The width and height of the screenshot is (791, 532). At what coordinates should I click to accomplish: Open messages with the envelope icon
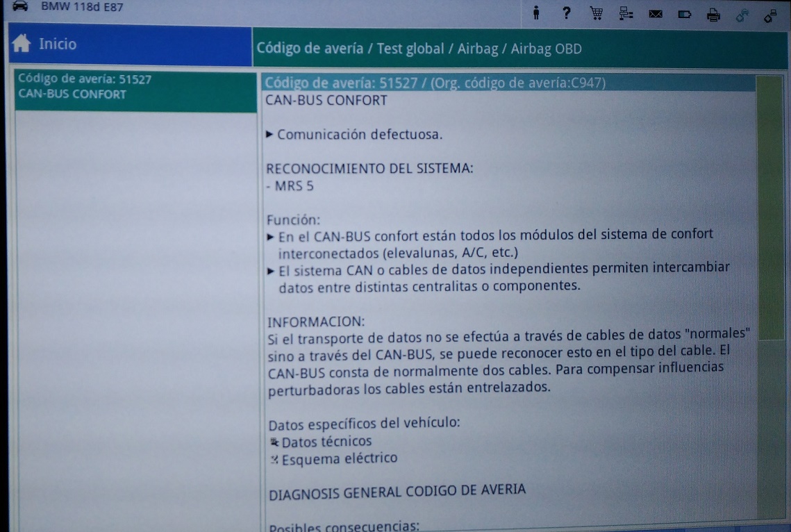[654, 14]
